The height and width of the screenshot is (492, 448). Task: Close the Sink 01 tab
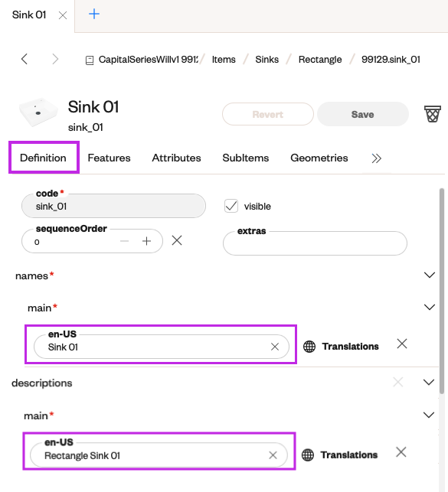coord(63,15)
